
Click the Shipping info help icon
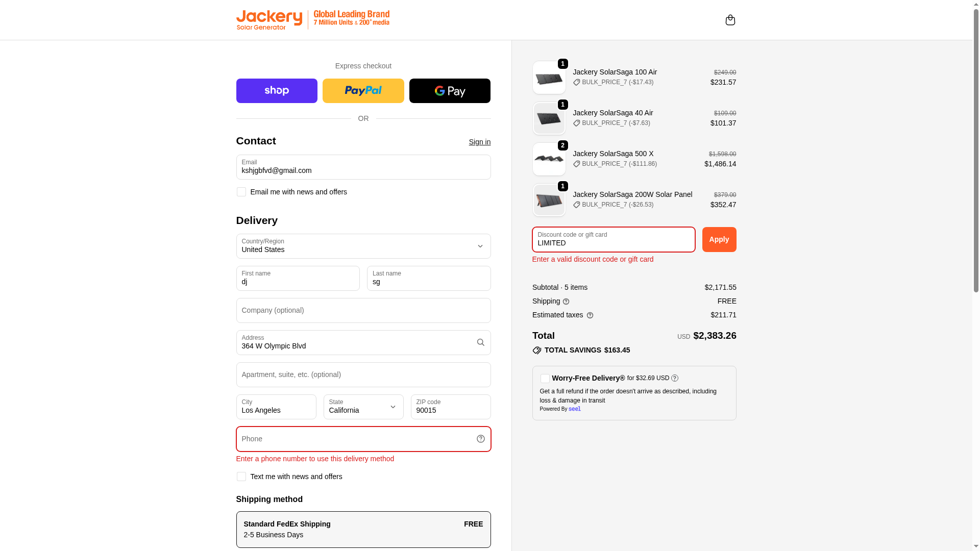[x=566, y=302]
